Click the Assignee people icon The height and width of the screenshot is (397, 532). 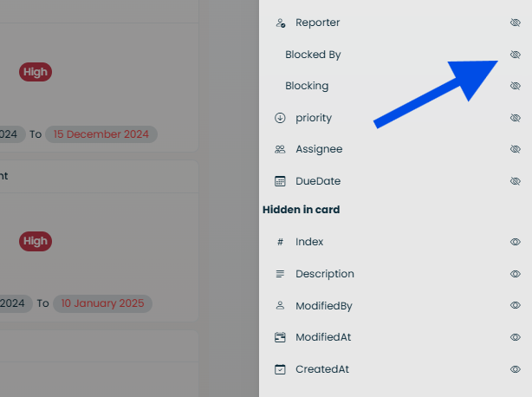(280, 149)
